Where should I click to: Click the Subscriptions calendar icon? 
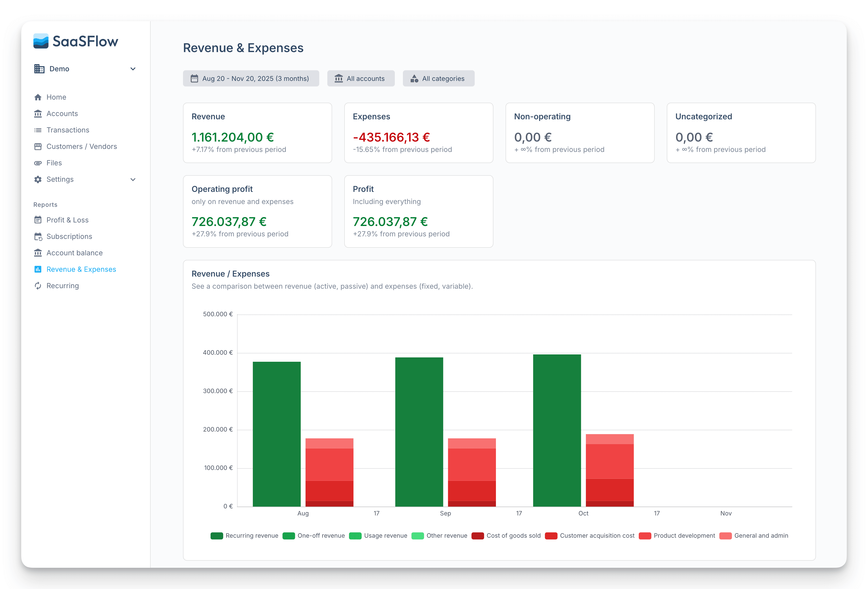pyautogui.click(x=38, y=236)
